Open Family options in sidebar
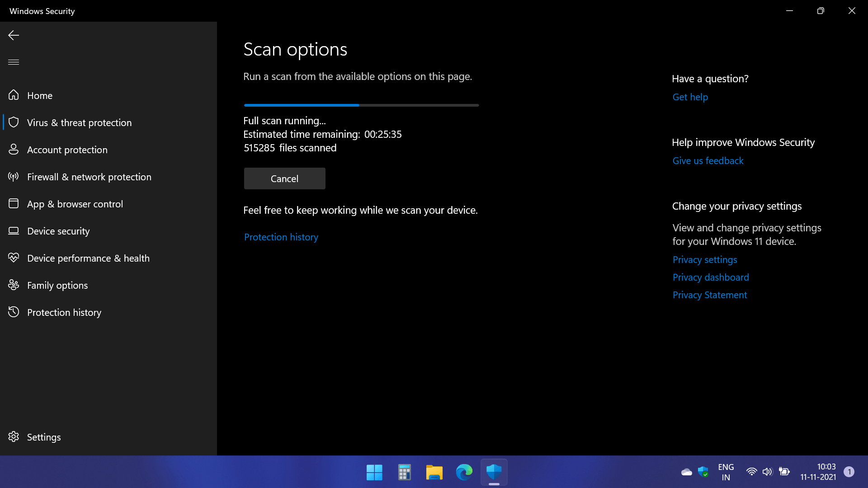Image resolution: width=868 pixels, height=488 pixels. pyautogui.click(x=57, y=285)
